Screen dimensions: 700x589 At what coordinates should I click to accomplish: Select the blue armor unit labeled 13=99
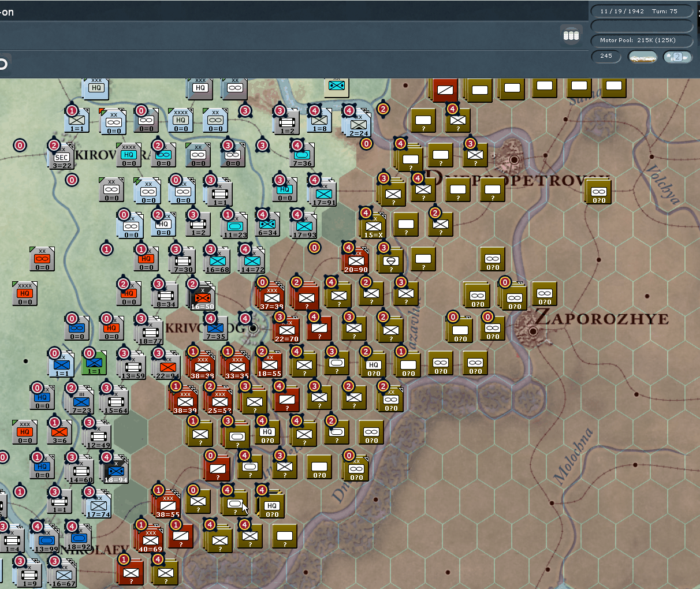pos(46,540)
